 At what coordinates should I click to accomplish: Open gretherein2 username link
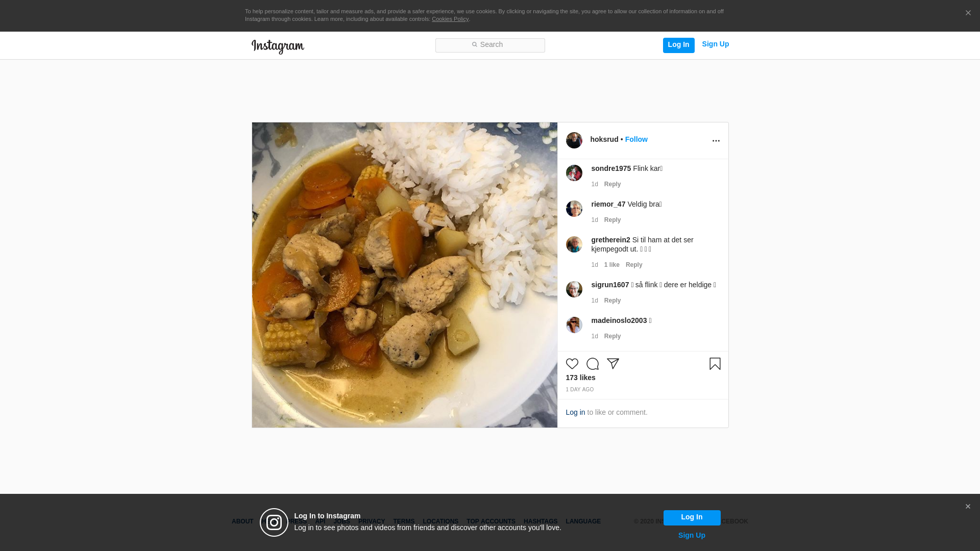(611, 240)
